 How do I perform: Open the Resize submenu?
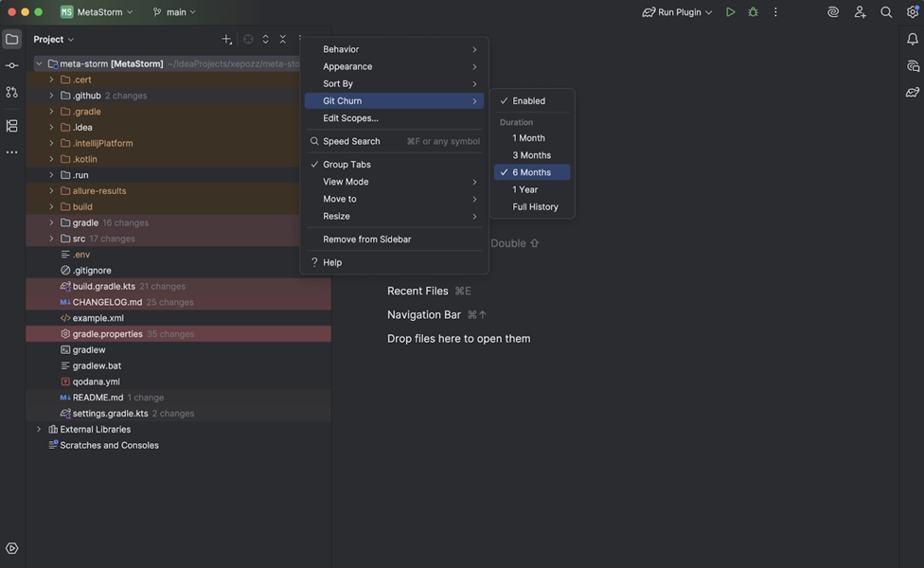click(x=394, y=216)
